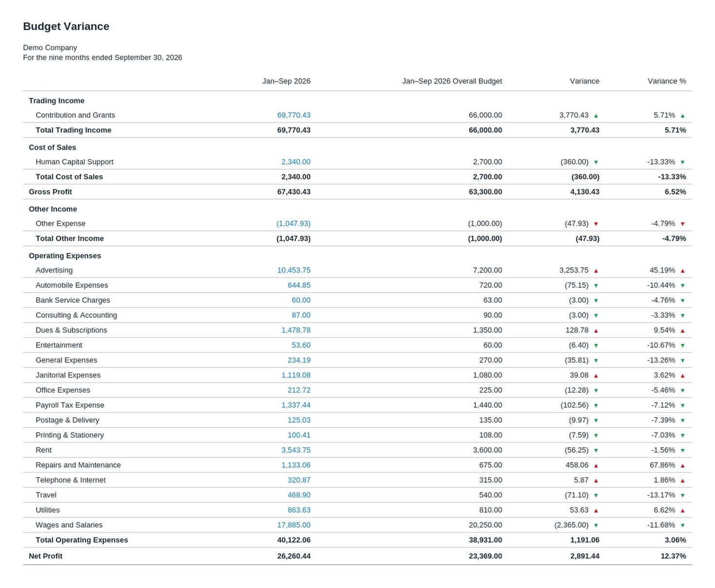This screenshot has width=715, height=588.
Task: Open Consulting & Accounting amount 87.00
Action: click(x=301, y=315)
